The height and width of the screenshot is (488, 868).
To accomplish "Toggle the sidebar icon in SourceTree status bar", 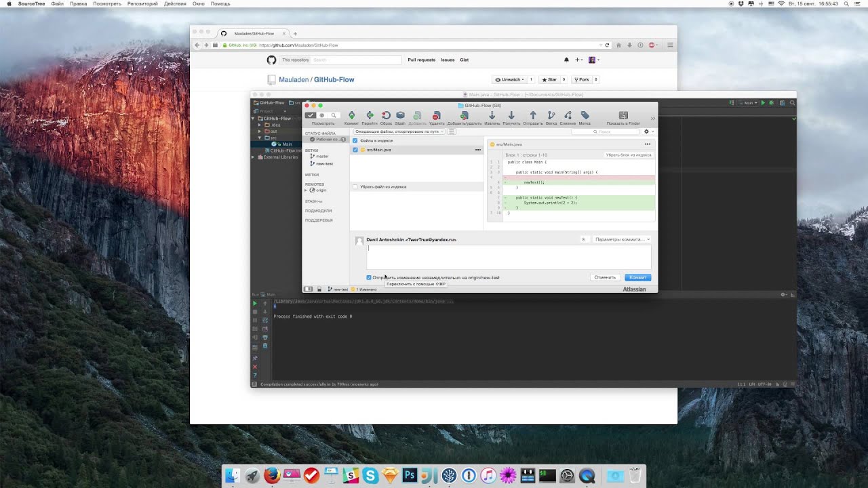I will pyautogui.click(x=309, y=289).
